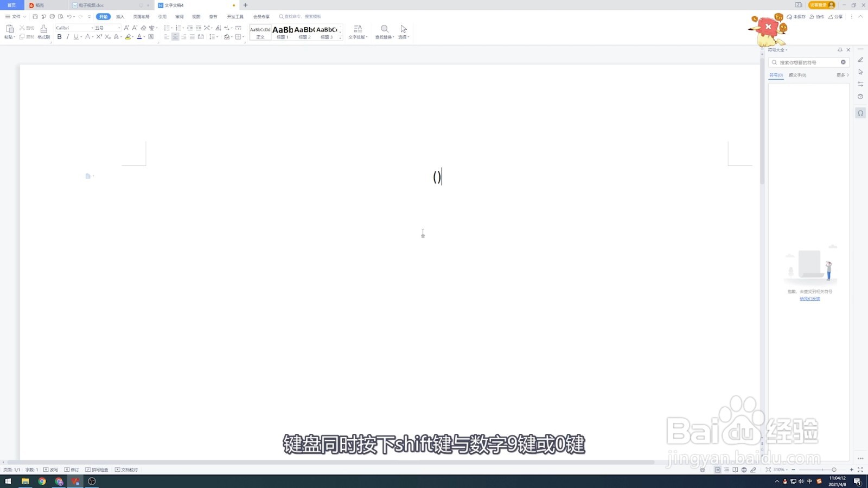
Task: Pin the symbol panel
Action: pos(840,49)
